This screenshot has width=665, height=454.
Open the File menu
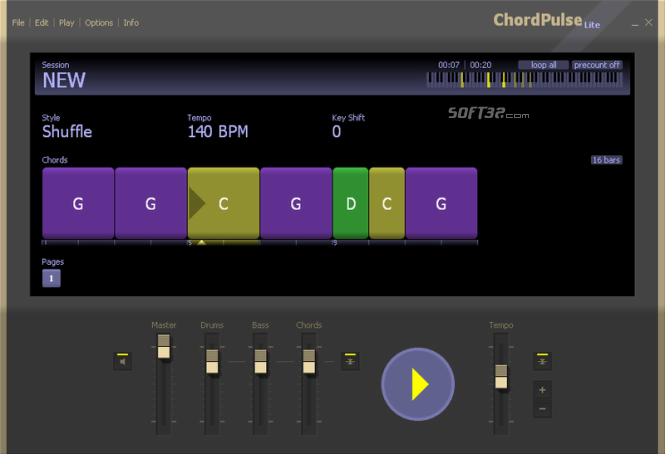[18, 22]
